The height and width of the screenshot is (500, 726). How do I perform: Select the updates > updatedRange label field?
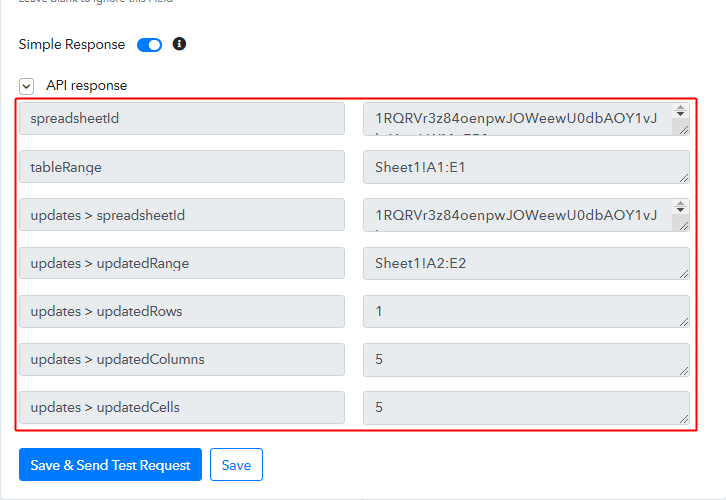coord(182,263)
